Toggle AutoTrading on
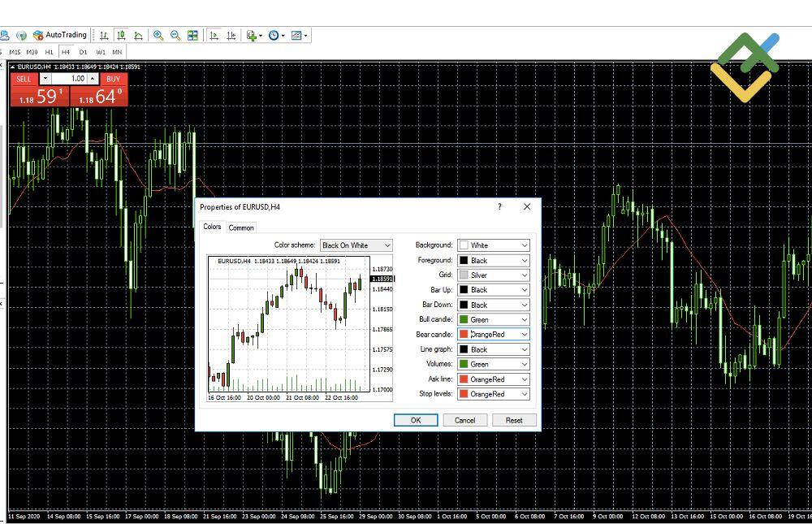The height and width of the screenshot is (524, 812). point(61,35)
